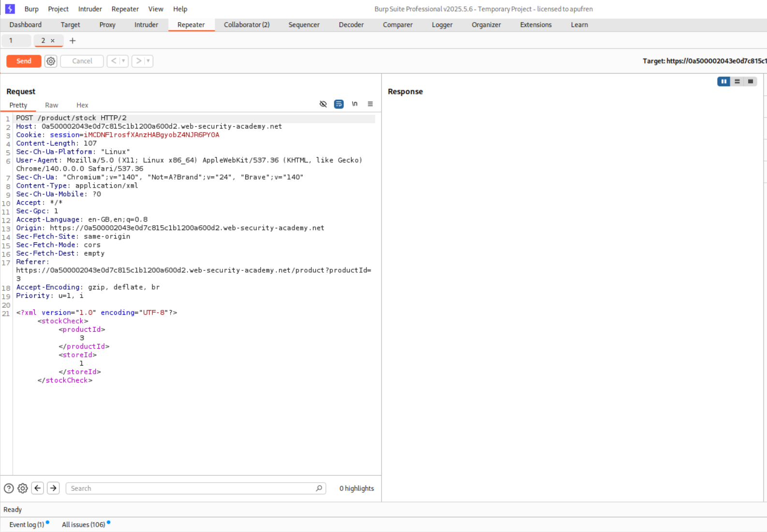Open the Intruder main tab
This screenshot has height=532, width=767.
tap(146, 25)
